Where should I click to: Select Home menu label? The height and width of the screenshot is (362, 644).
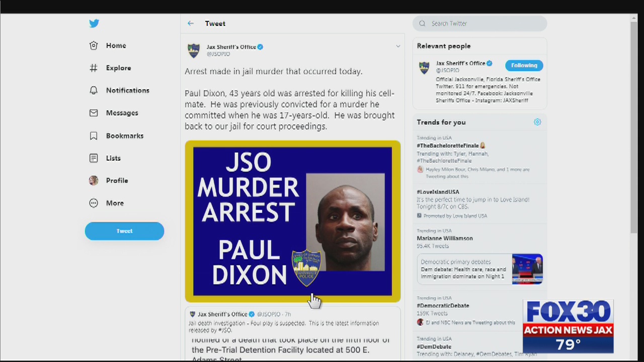click(x=116, y=45)
